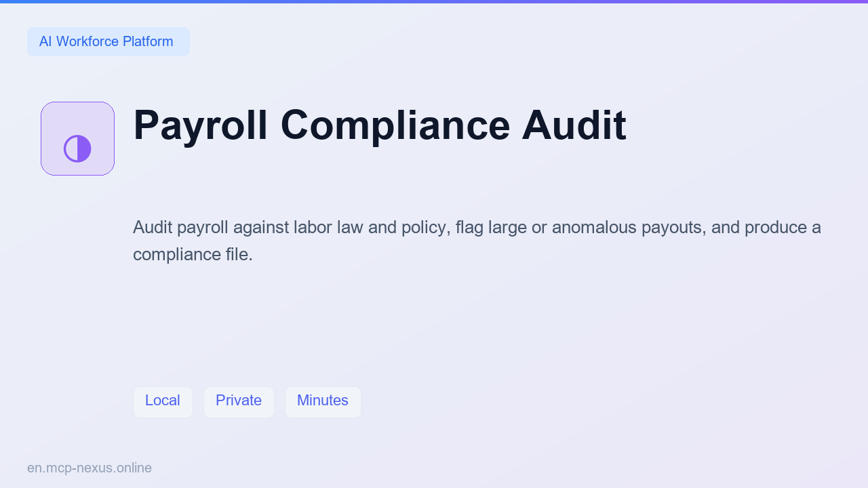Click the gradient bar at the top edge
The image size is (868, 488).
point(434,1)
